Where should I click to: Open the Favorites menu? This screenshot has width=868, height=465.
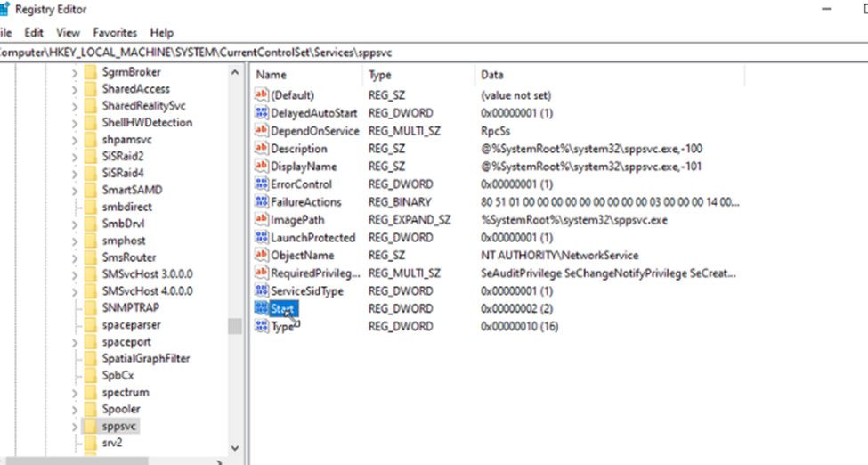click(x=115, y=32)
